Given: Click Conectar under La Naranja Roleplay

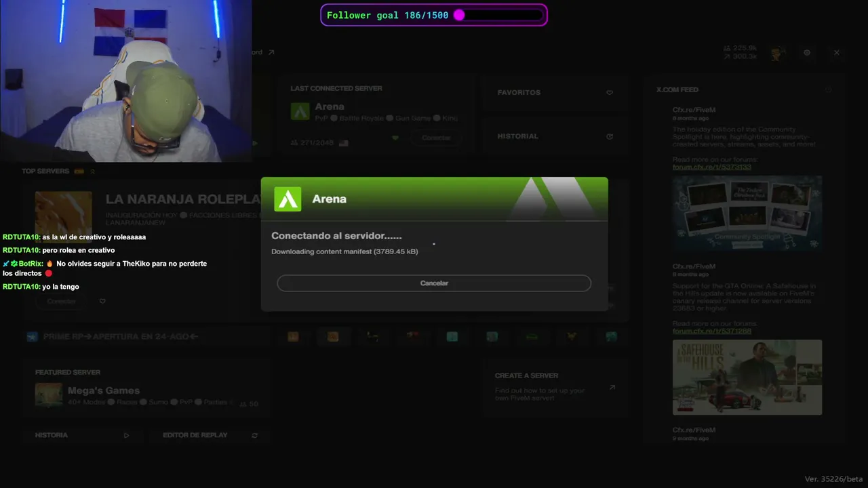Looking at the screenshot, I should (61, 301).
